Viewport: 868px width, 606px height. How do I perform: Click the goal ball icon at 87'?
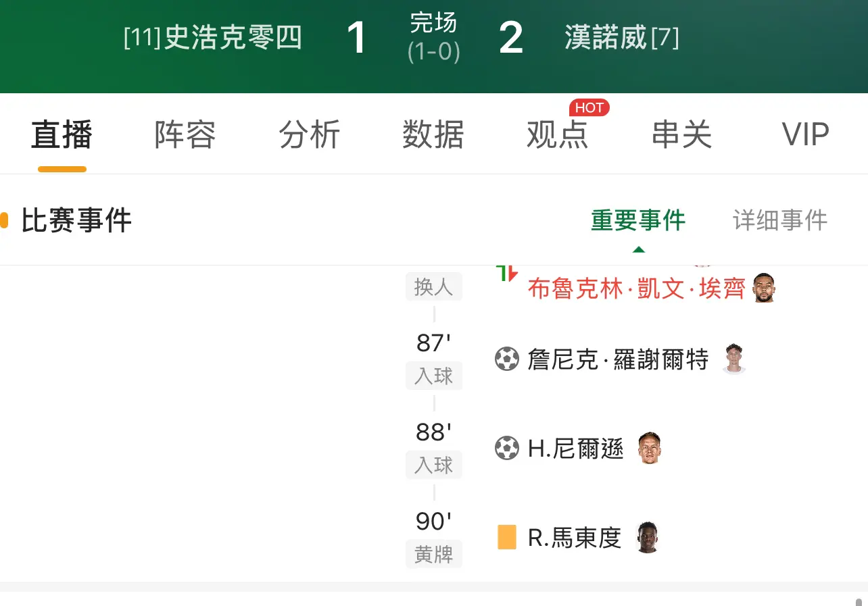pos(506,359)
